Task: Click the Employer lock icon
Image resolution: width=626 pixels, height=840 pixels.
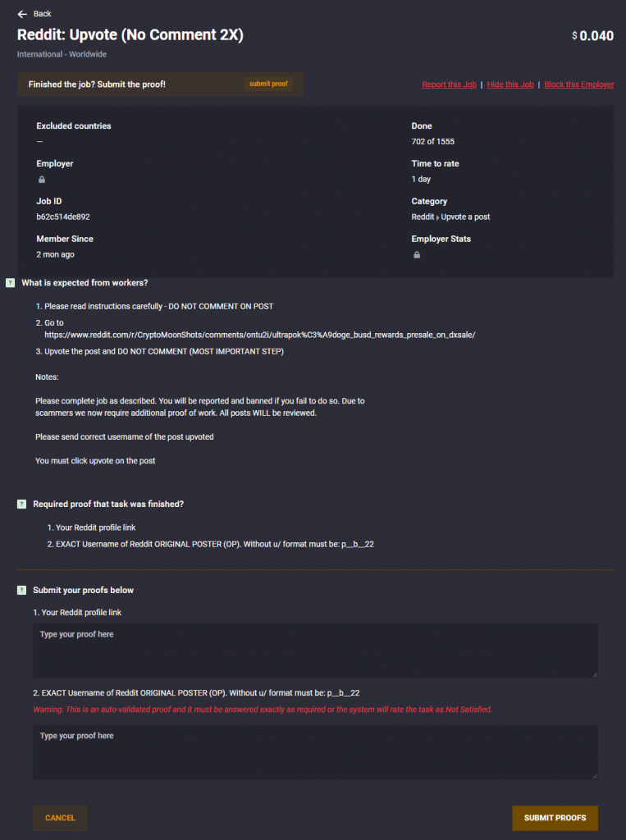Action: pyautogui.click(x=42, y=180)
